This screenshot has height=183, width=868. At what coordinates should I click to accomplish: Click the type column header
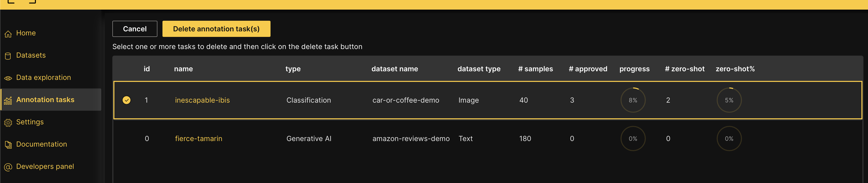click(x=293, y=69)
